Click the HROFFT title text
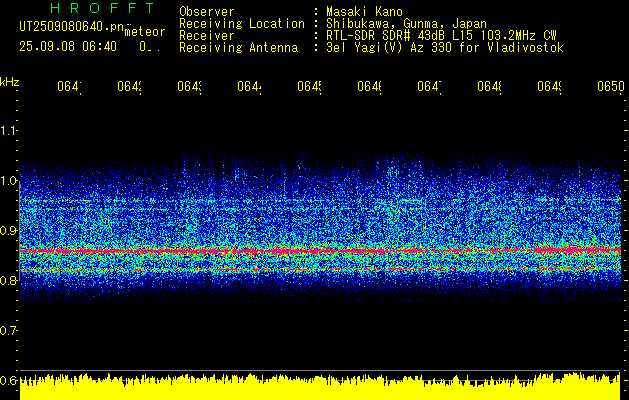The width and height of the screenshot is (629, 400). (103, 8)
